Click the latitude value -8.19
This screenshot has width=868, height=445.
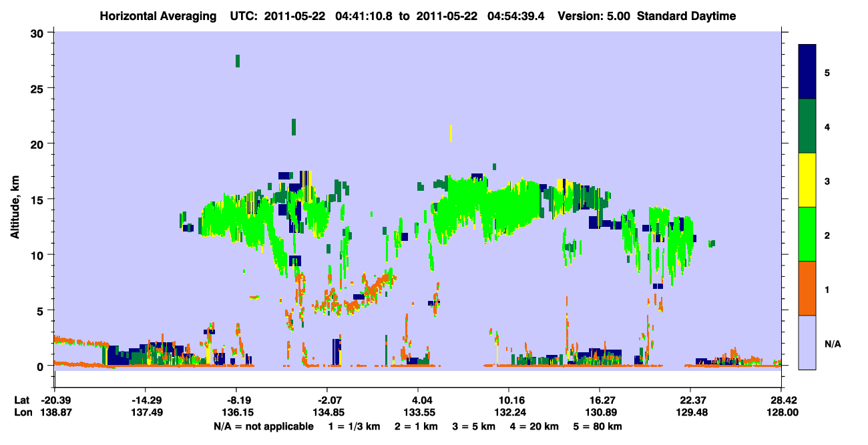coord(237,400)
